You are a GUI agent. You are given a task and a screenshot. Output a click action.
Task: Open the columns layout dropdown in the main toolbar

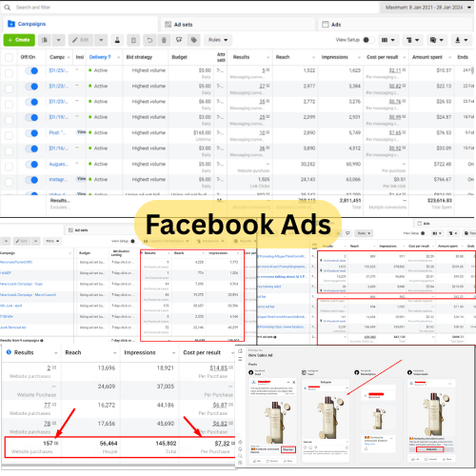[387, 40]
